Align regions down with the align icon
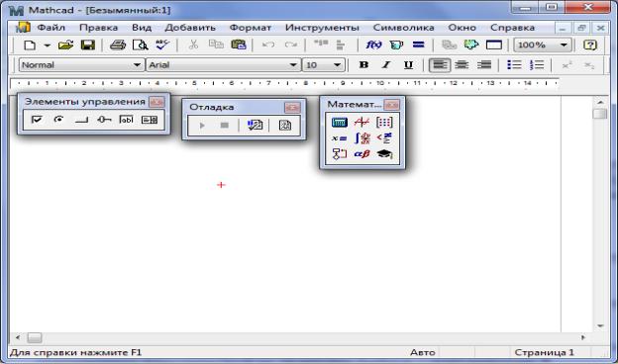 341,45
